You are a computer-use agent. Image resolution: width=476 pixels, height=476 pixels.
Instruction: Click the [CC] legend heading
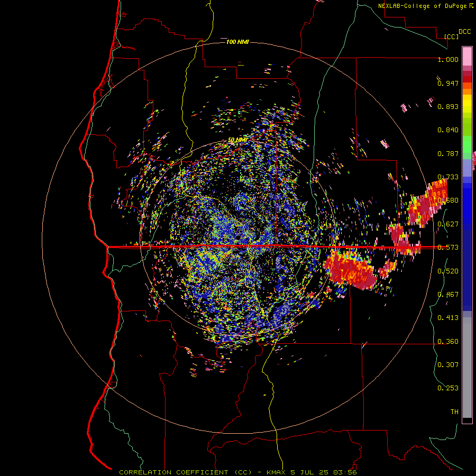coord(451,36)
